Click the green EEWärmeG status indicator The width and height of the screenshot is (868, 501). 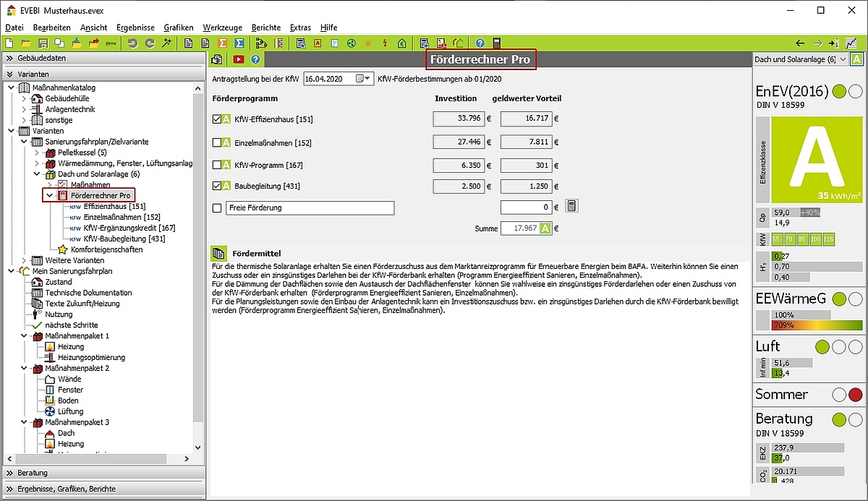pyautogui.click(x=839, y=299)
